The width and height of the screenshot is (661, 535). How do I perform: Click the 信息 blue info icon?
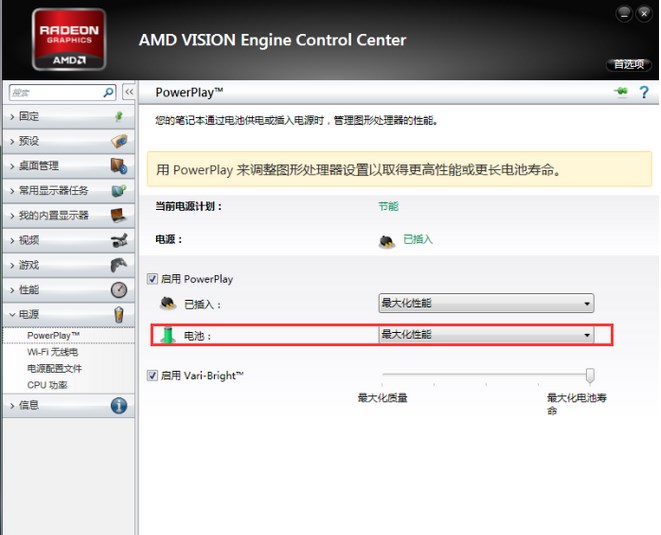click(119, 406)
